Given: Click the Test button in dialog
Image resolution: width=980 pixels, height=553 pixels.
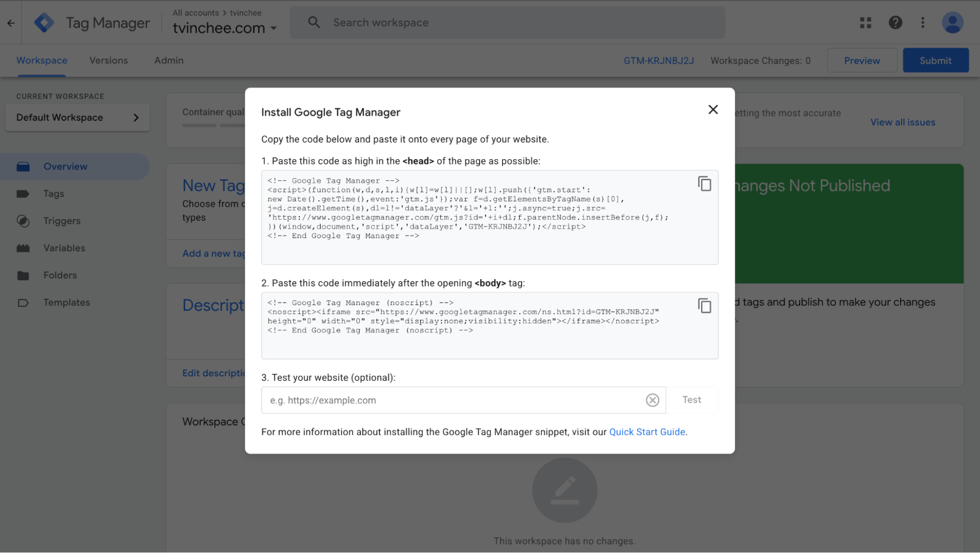Looking at the screenshot, I should [x=692, y=400].
